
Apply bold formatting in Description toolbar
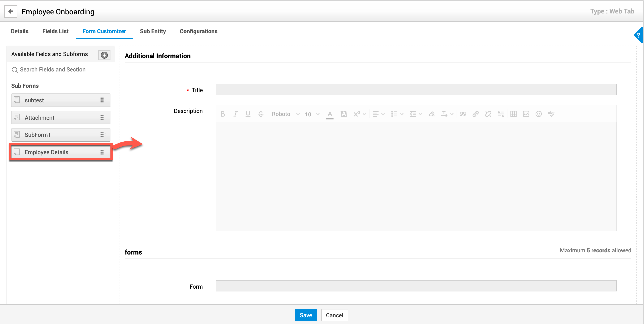(x=223, y=114)
